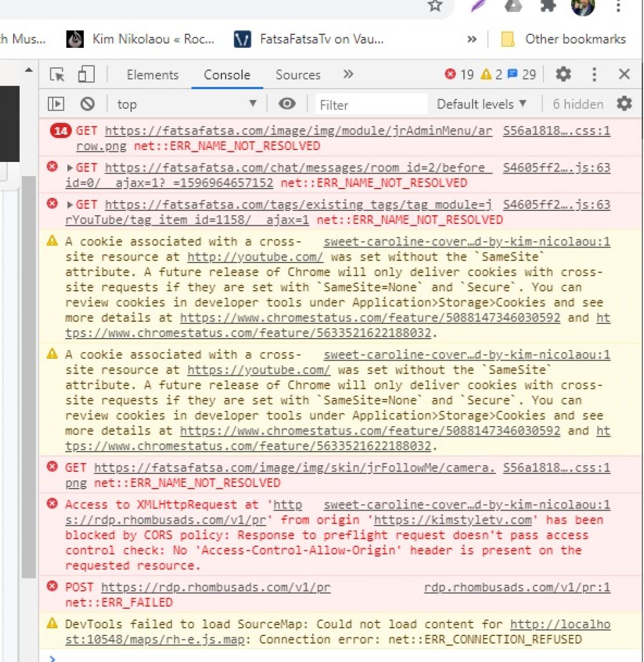Screen dimensions: 644x662
Task: Click the warning icon on the SourceMap message
Action: click(x=52, y=624)
